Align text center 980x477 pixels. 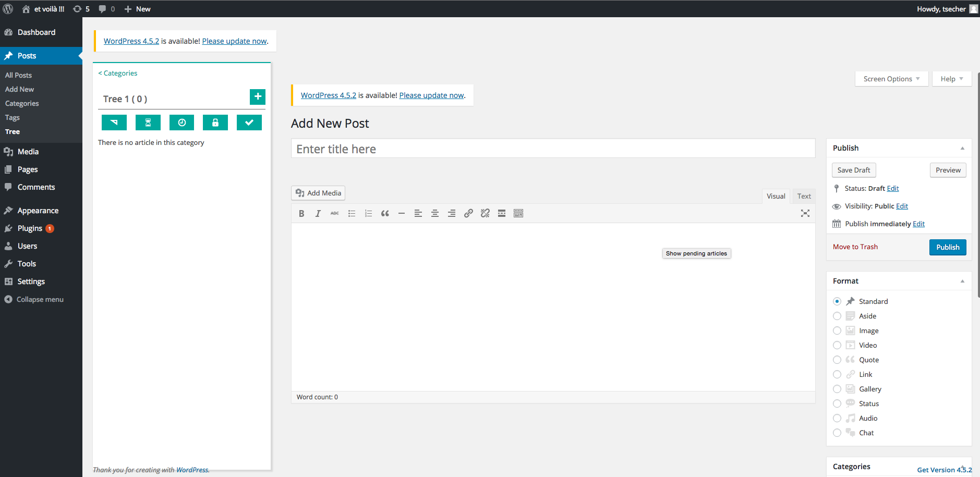click(x=435, y=213)
